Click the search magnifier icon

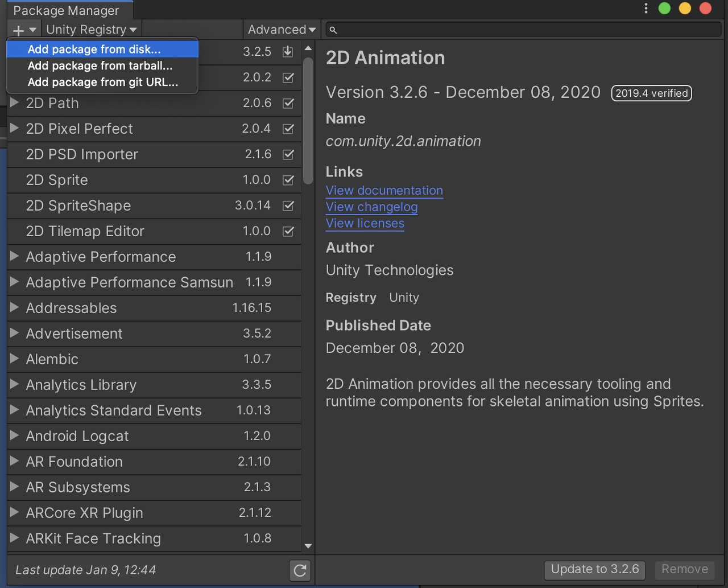pos(334,30)
